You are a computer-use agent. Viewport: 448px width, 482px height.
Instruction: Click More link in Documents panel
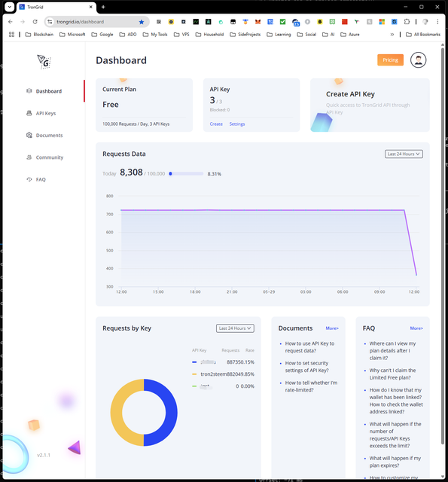tap(332, 328)
